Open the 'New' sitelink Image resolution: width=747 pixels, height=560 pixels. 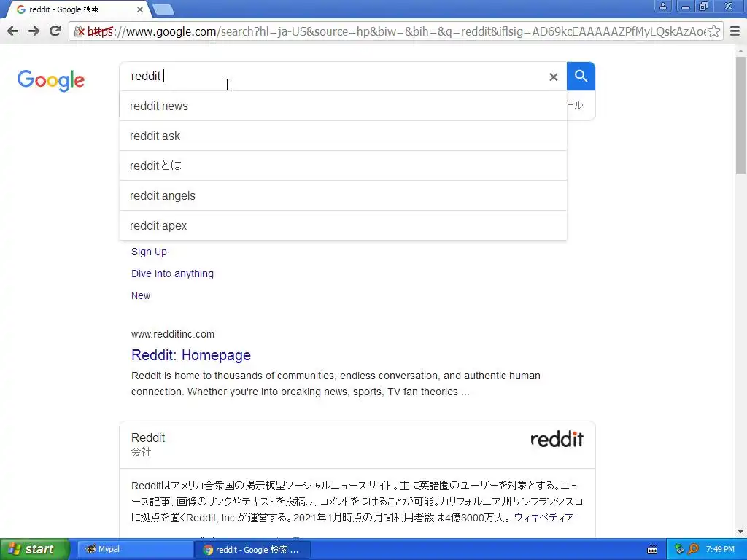pos(141,295)
